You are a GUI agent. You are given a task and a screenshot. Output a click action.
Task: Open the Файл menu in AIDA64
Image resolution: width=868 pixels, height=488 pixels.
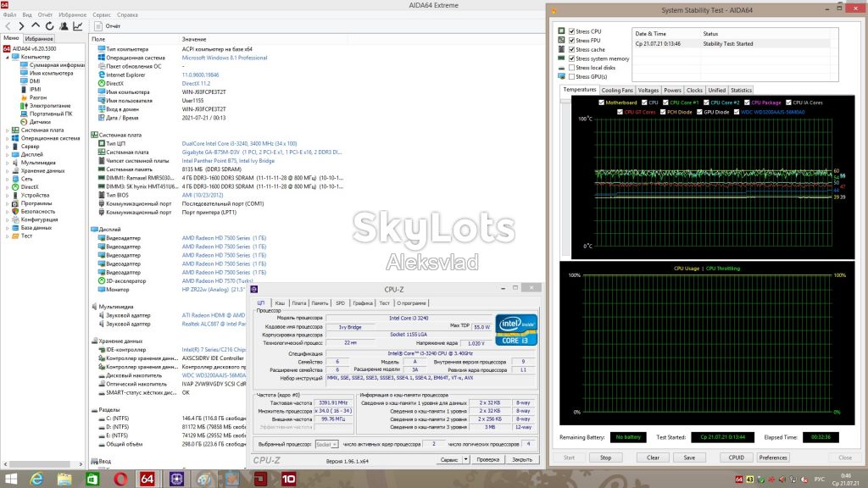click(9, 15)
